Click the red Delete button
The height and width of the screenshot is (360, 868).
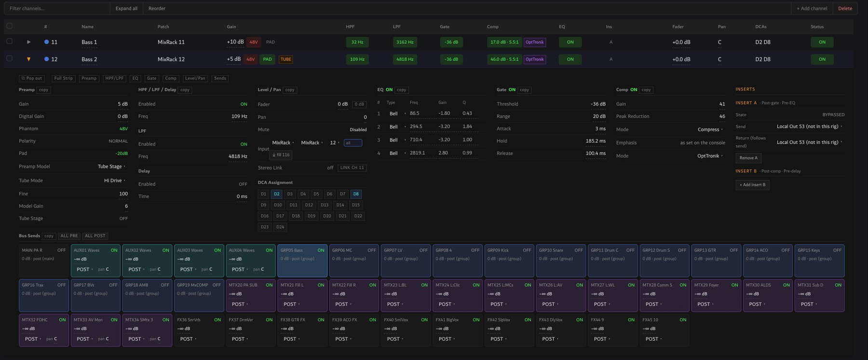[845, 8]
